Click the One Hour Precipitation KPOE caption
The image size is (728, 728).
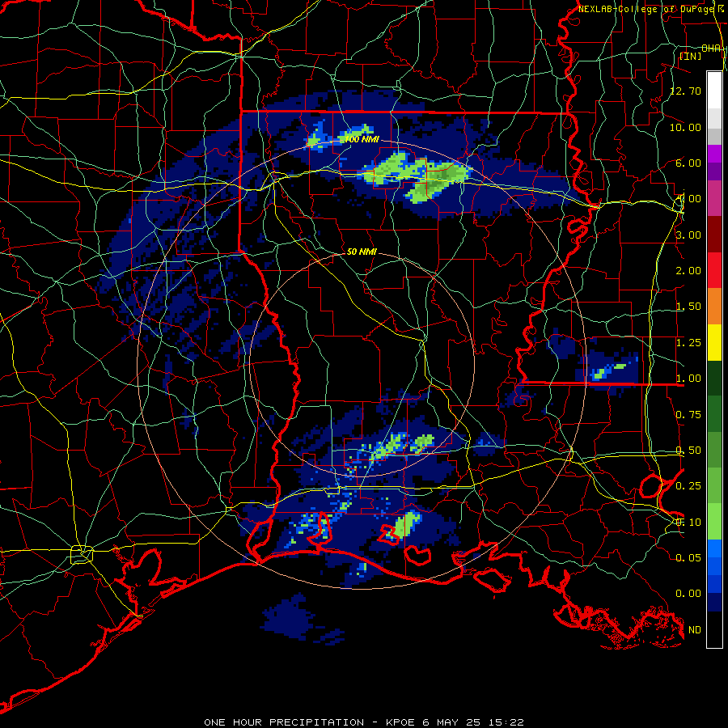tap(364, 722)
